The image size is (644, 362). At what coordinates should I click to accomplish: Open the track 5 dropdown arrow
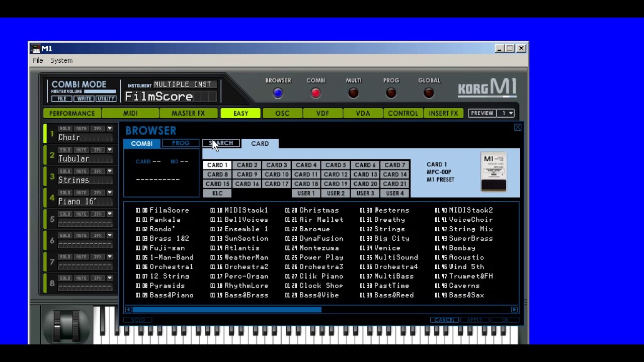coord(110,214)
